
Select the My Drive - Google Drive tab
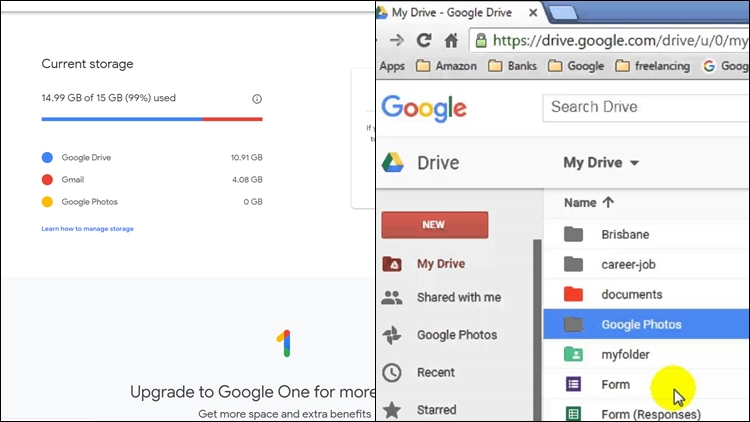pos(452,12)
